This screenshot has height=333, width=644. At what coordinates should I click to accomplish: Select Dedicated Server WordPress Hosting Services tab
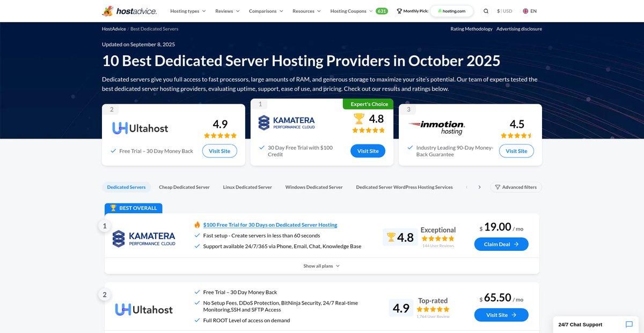[404, 187]
